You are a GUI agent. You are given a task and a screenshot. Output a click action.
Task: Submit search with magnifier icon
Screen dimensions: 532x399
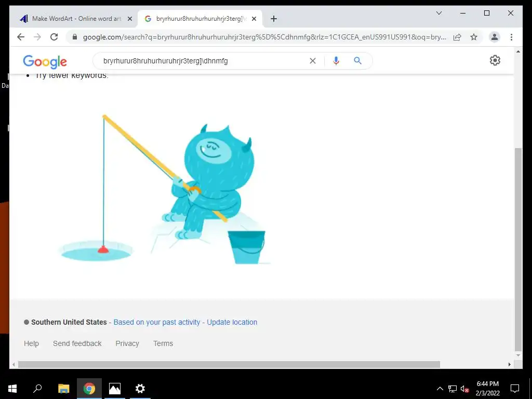click(357, 61)
